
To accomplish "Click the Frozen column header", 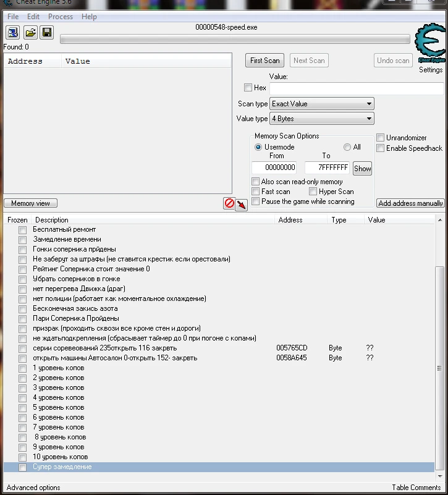I will 18,220.
